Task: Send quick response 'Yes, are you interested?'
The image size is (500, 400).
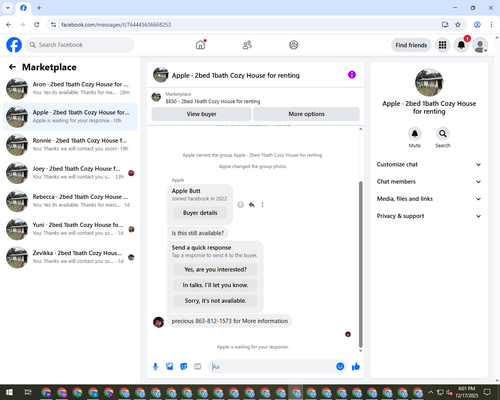Action: point(215,269)
